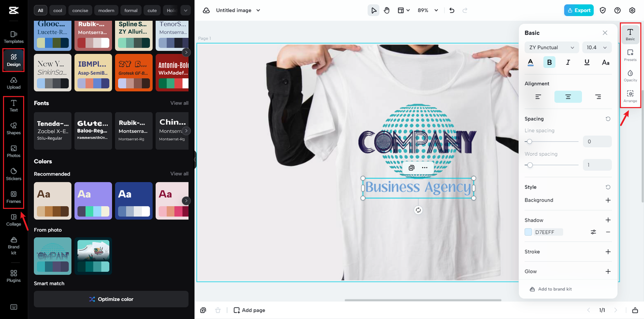Click the Word spacing value field
This screenshot has height=319, width=644.
(597, 165)
